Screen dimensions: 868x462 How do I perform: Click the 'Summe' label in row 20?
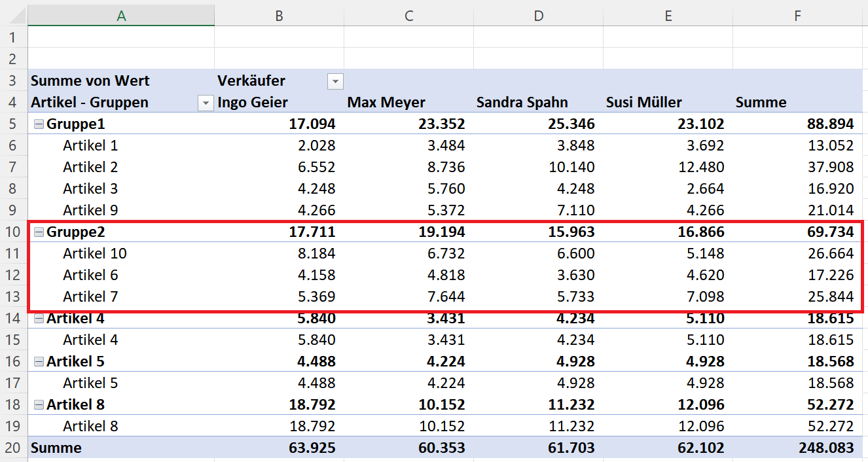click(x=56, y=448)
